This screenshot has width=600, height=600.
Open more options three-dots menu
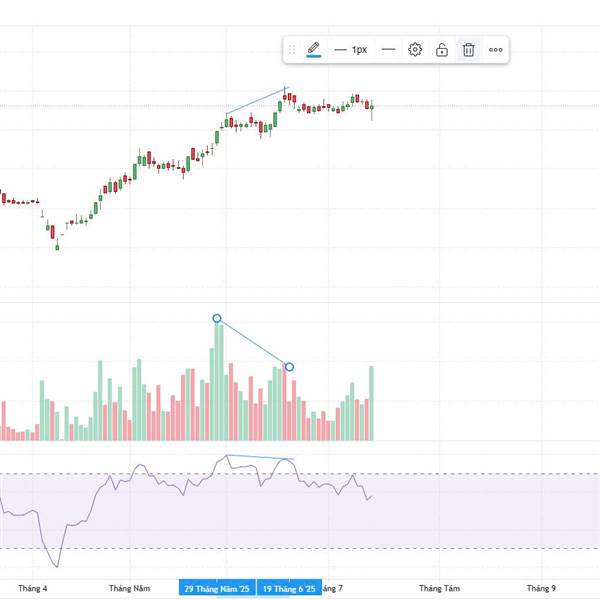coord(496,50)
